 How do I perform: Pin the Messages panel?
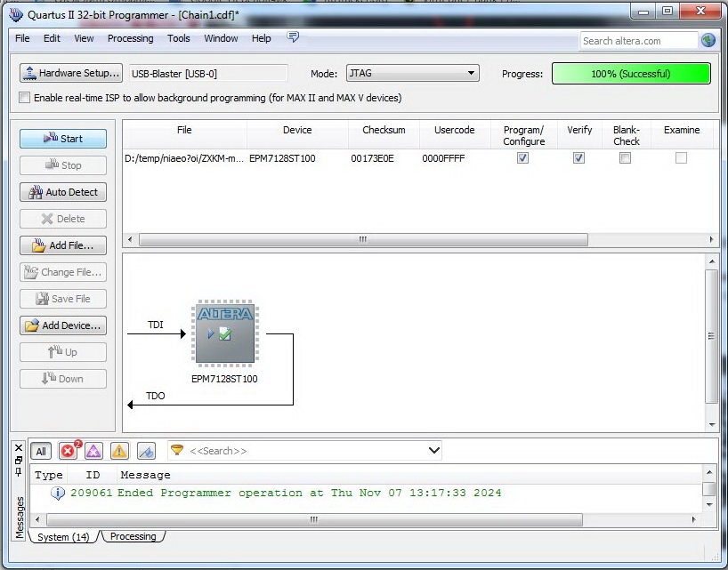point(19,472)
